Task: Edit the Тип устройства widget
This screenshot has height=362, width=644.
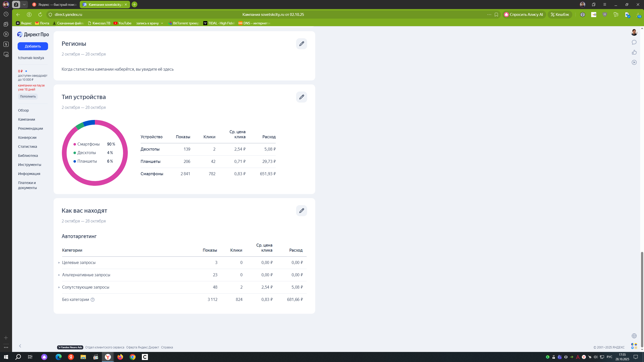Action: [301, 97]
